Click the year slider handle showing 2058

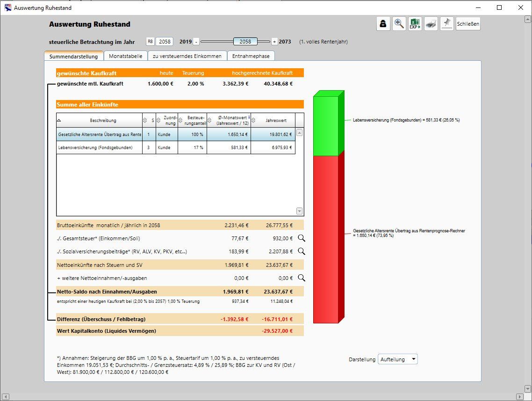pos(245,42)
